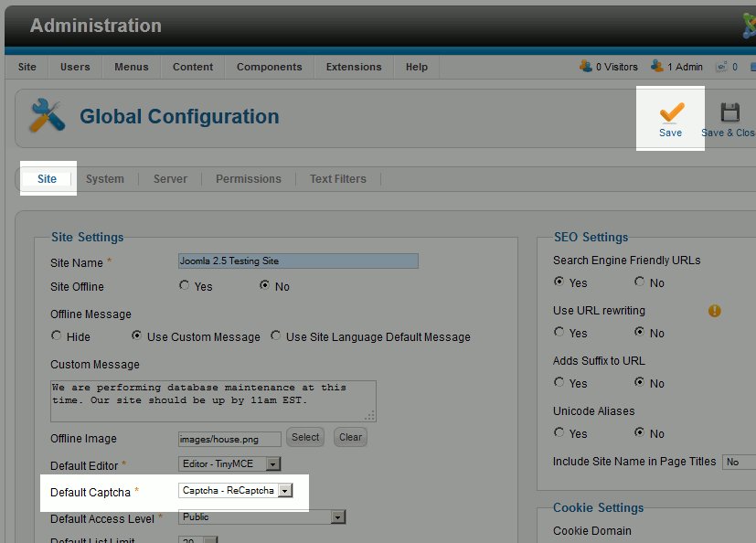This screenshot has height=543, width=756.
Task: Click the messages icon in status bar
Action: tap(722, 67)
